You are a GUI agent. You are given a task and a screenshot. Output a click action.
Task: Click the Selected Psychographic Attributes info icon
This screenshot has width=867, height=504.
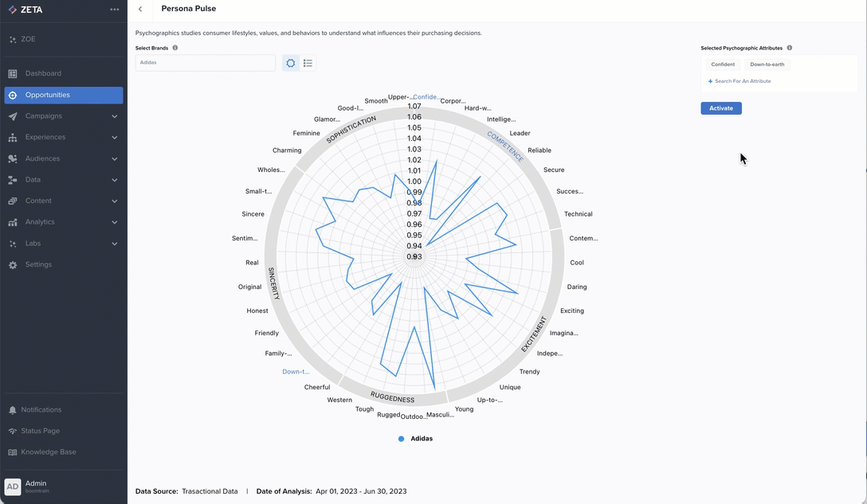(790, 48)
